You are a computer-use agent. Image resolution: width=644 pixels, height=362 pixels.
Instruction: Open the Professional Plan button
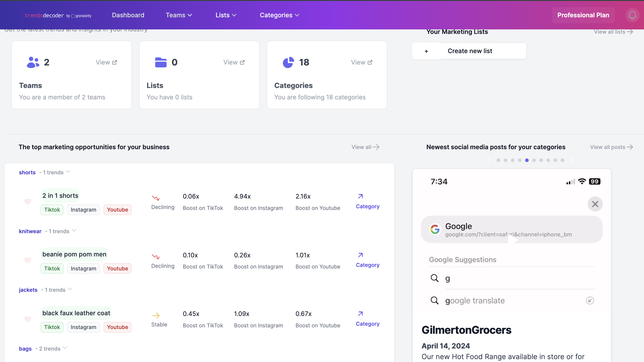click(583, 15)
